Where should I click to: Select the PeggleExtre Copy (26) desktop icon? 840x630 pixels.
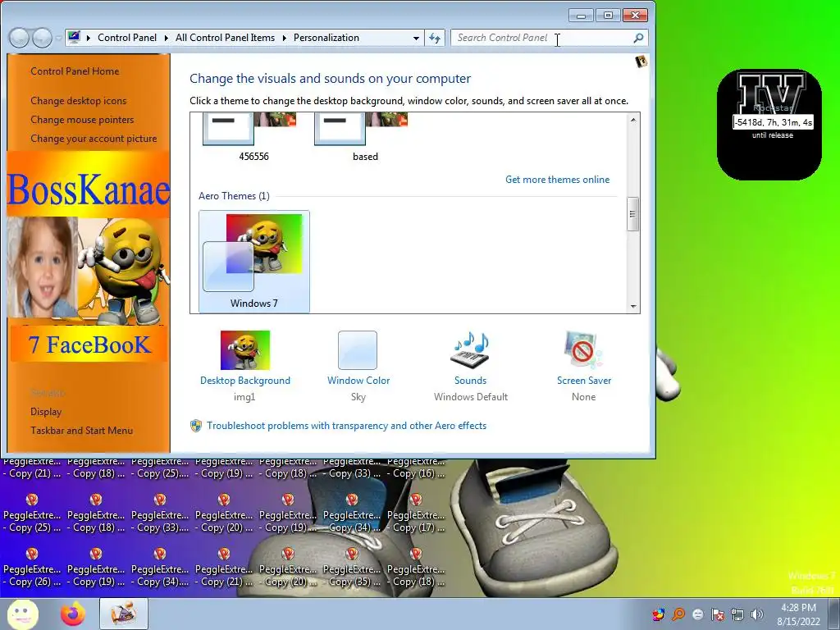pyautogui.click(x=32, y=567)
